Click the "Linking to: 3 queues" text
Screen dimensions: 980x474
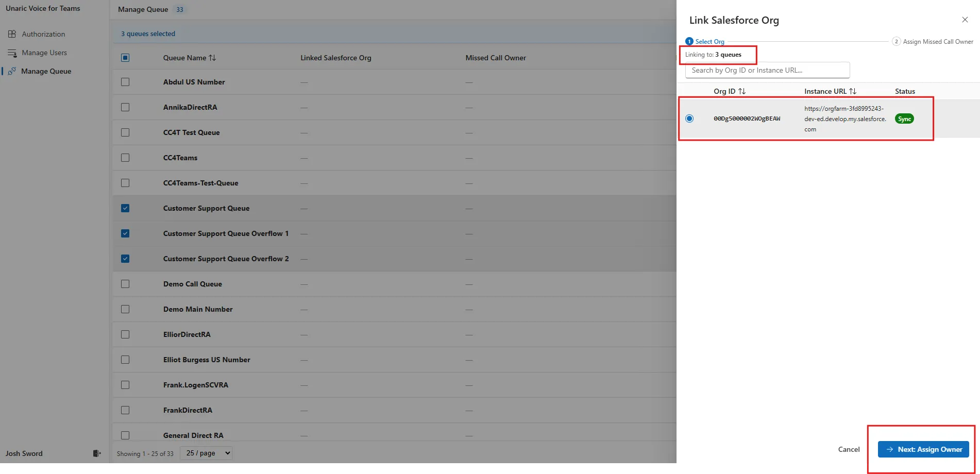713,55
